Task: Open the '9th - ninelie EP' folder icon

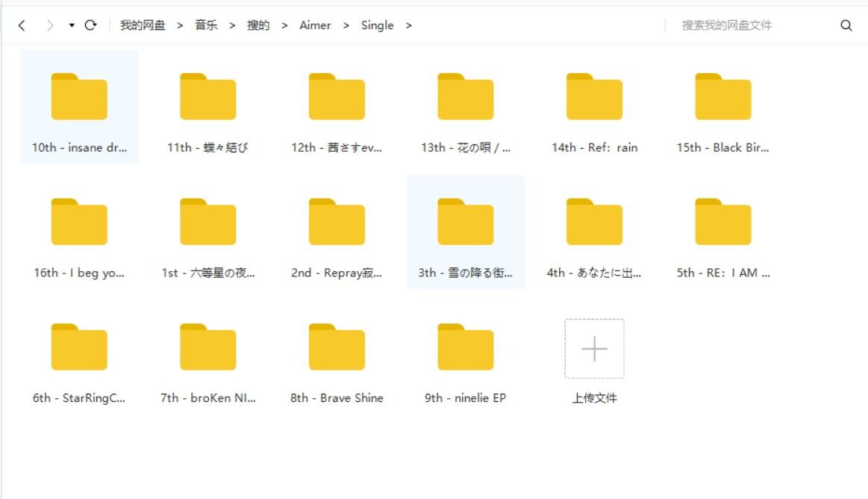Action: point(465,346)
